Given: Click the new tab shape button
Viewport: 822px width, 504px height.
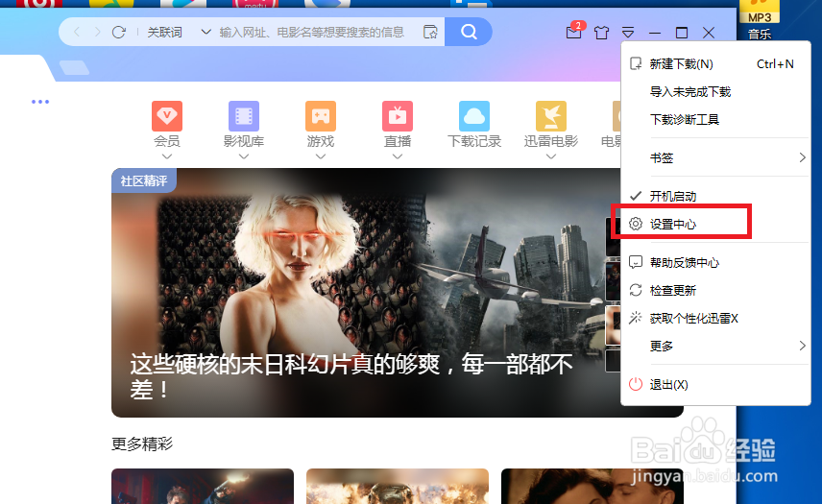Looking at the screenshot, I should tap(75, 67).
